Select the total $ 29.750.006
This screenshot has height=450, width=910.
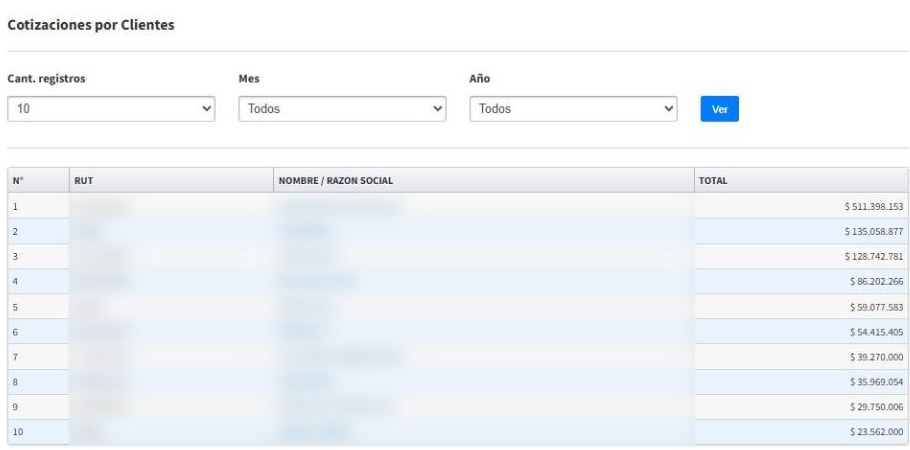click(876, 407)
